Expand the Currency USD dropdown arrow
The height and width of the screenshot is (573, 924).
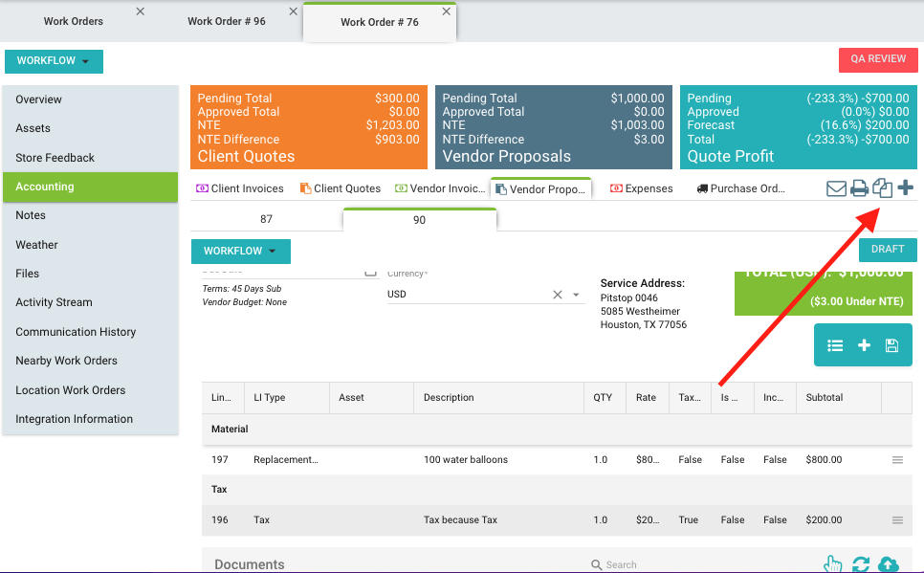(x=577, y=295)
